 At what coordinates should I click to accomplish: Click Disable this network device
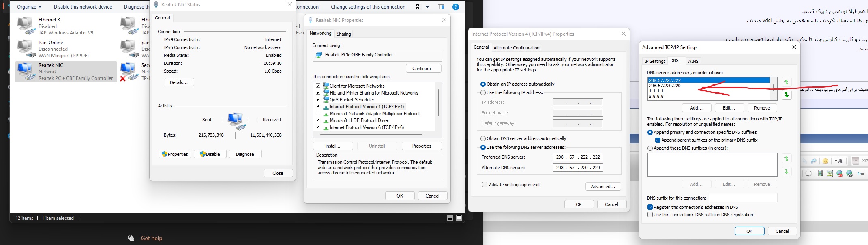coord(83,7)
